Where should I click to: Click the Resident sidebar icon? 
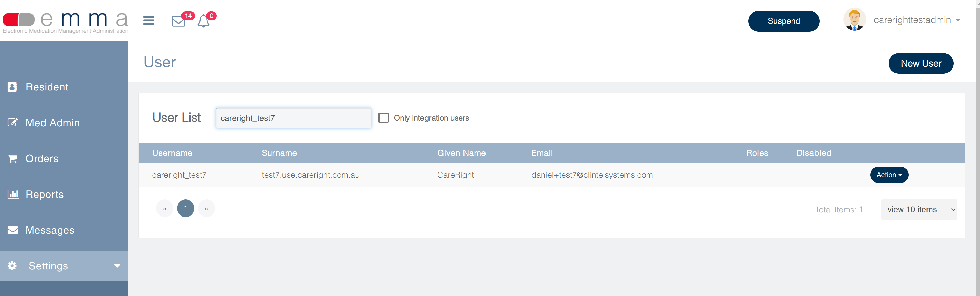[x=13, y=87]
